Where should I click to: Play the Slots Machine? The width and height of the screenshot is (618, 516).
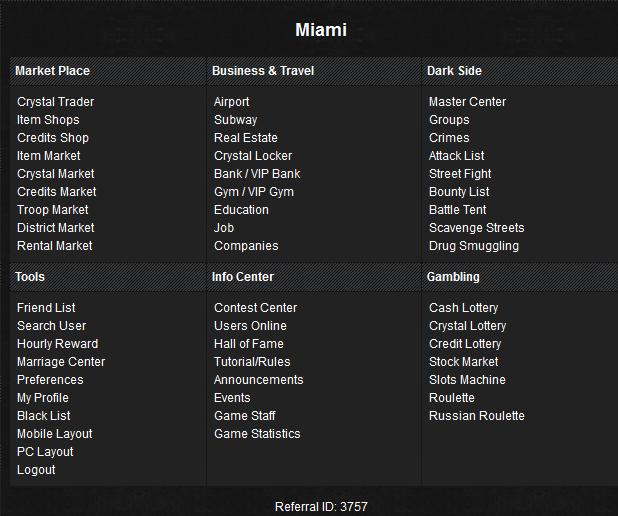pos(467,380)
